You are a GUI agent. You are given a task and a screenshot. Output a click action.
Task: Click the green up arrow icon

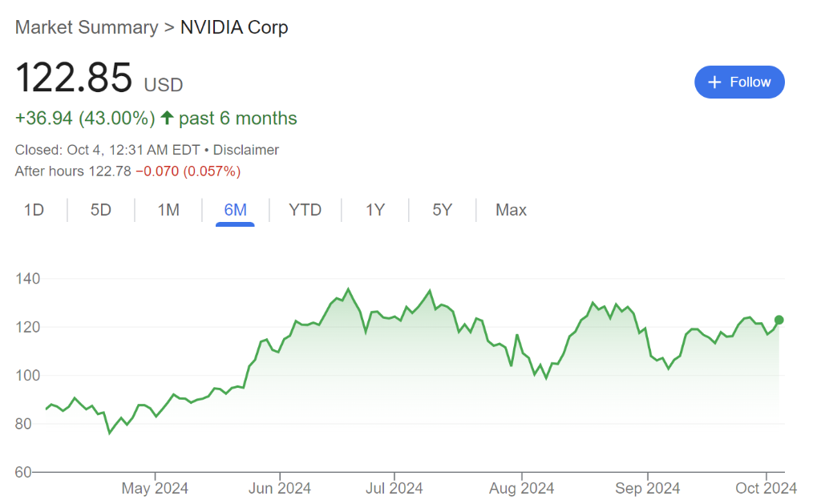coord(167,119)
